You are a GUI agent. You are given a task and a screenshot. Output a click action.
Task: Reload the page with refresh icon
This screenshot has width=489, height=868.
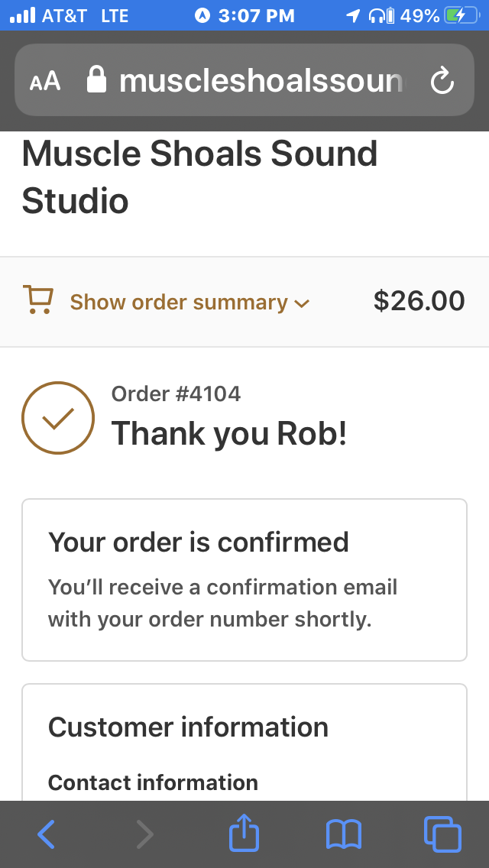[x=442, y=81]
